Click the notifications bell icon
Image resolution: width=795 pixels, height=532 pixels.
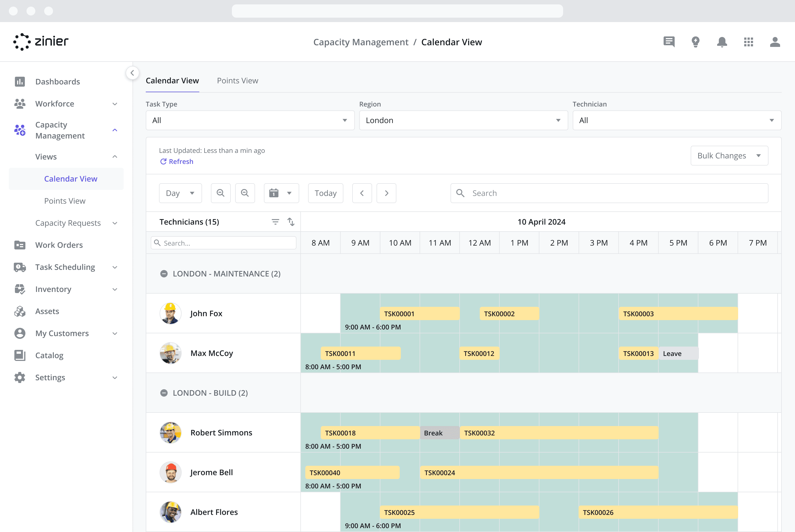[722, 42]
